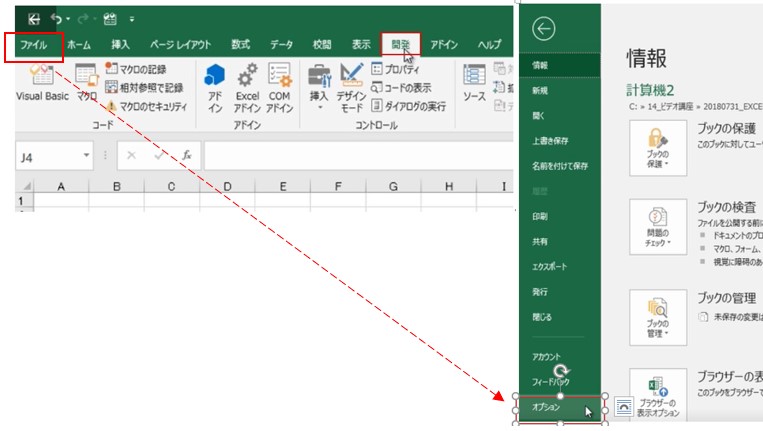Switch to the Formulas (数式) tab
The width and height of the screenshot is (763, 431).
[240, 45]
